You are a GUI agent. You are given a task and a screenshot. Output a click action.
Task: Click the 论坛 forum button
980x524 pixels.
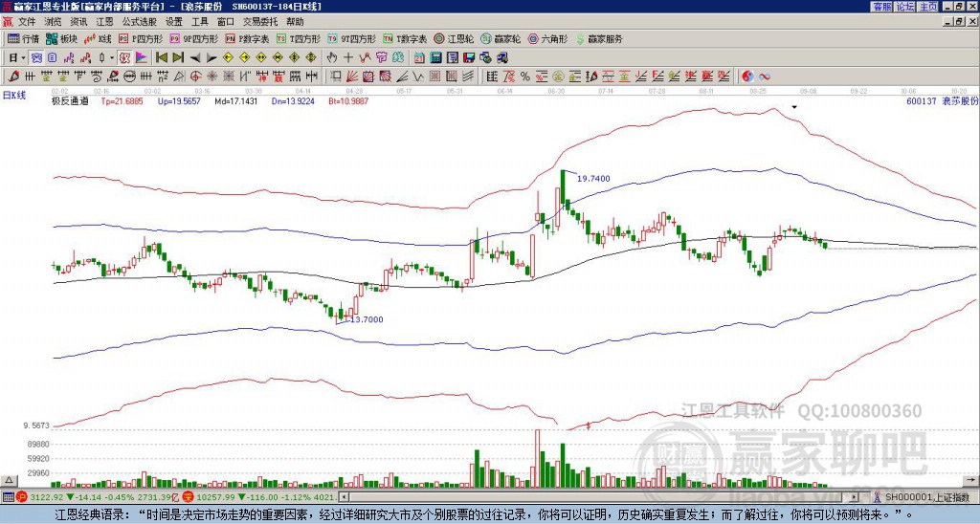(x=905, y=7)
